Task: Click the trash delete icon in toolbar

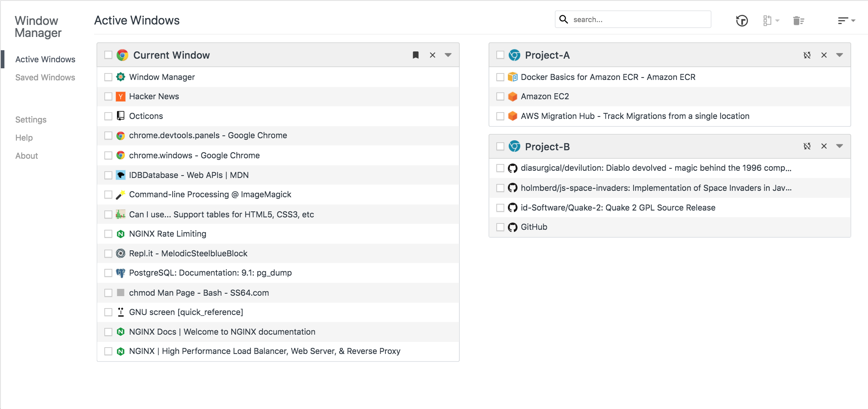Action: point(799,20)
